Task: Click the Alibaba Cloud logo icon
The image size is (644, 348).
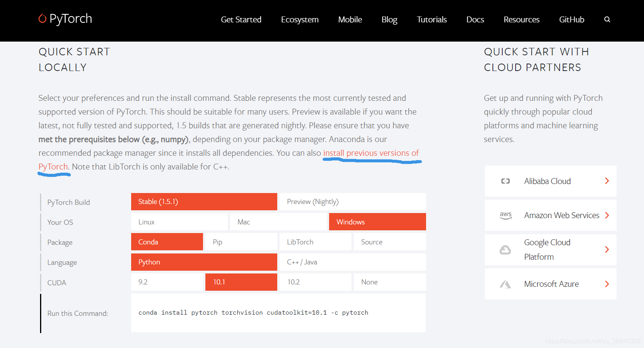Action: [505, 181]
